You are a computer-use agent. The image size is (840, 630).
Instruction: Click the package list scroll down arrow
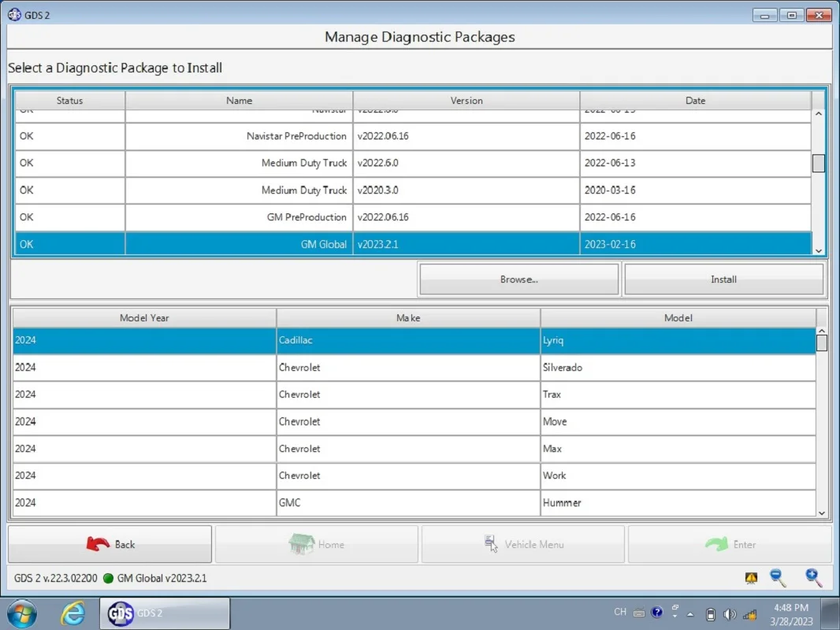click(x=819, y=250)
